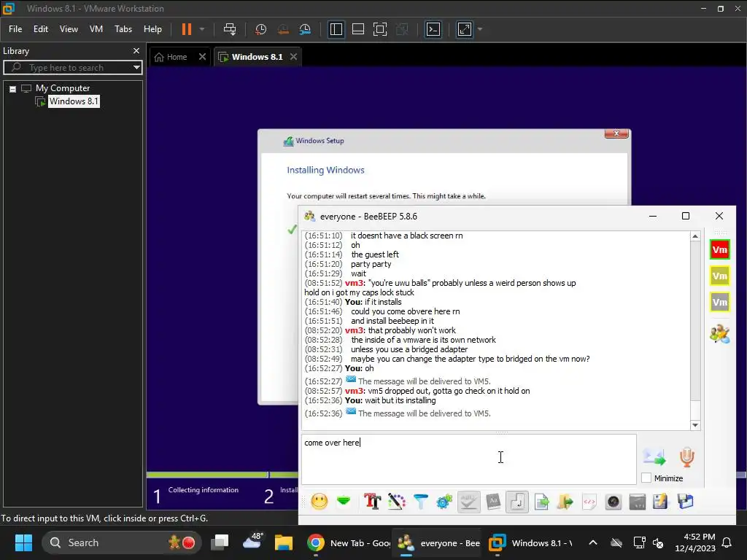
Task: Show hidden tray icons chevron
Action: point(592,542)
